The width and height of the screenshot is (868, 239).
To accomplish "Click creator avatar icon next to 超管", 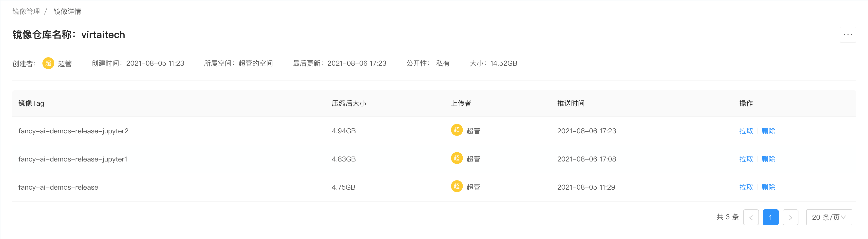I will click(48, 63).
